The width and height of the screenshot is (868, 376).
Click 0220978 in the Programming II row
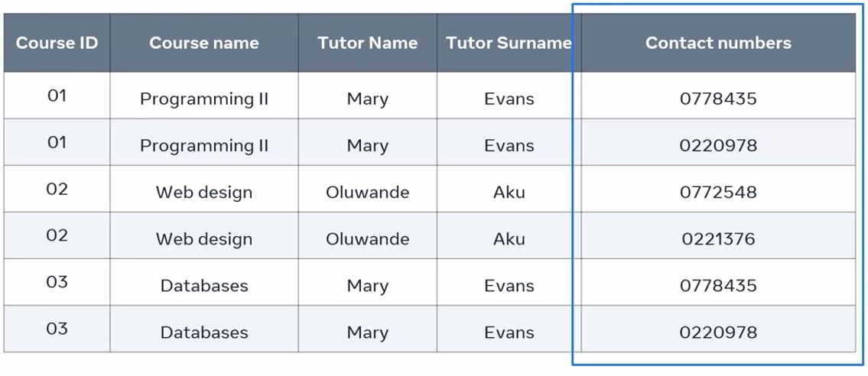[x=718, y=145]
